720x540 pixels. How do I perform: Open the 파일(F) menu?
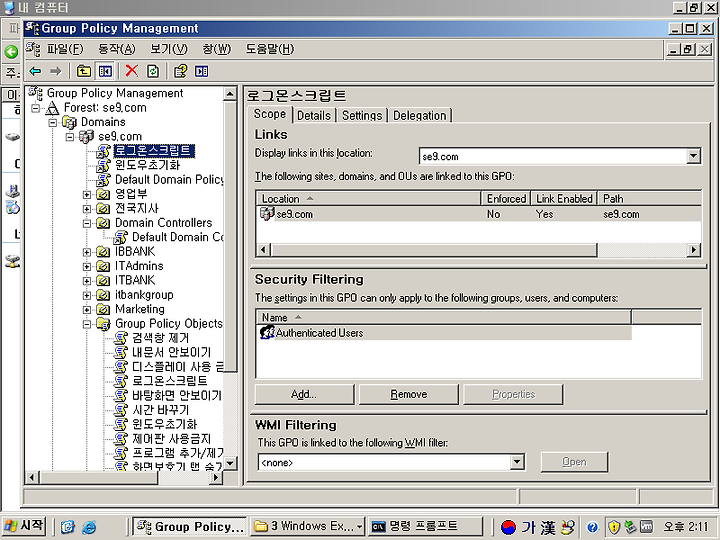click(x=65, y=49)
